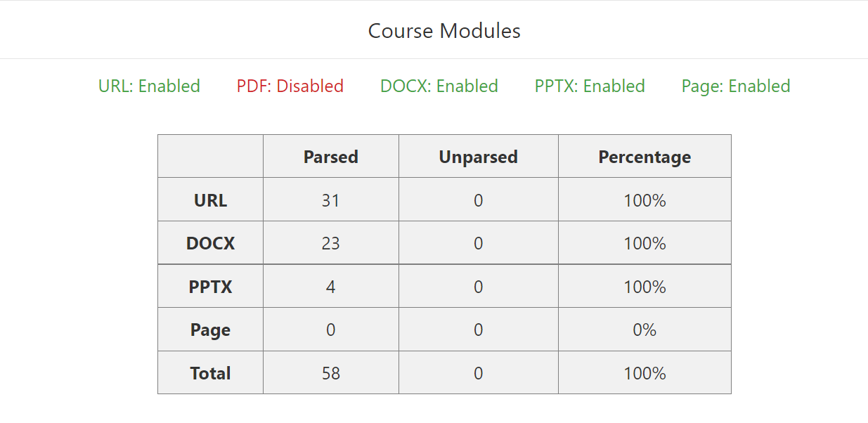Screen dimensions: 868x423
Task: Disable the PPTX: Enabled module
Action: click(x=590, y=86)
